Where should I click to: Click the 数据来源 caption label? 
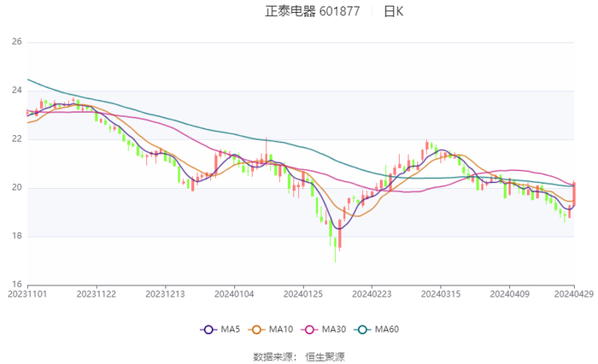coord(273,356)
